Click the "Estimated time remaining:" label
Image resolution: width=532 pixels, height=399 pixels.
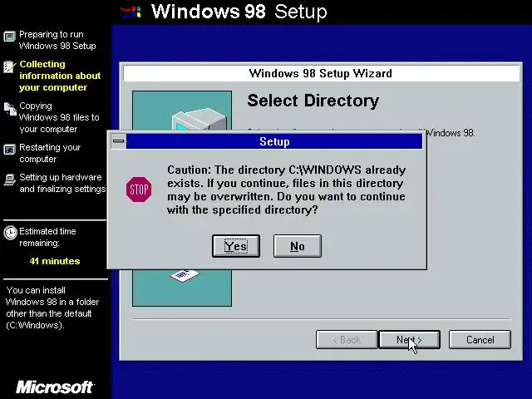47,237
